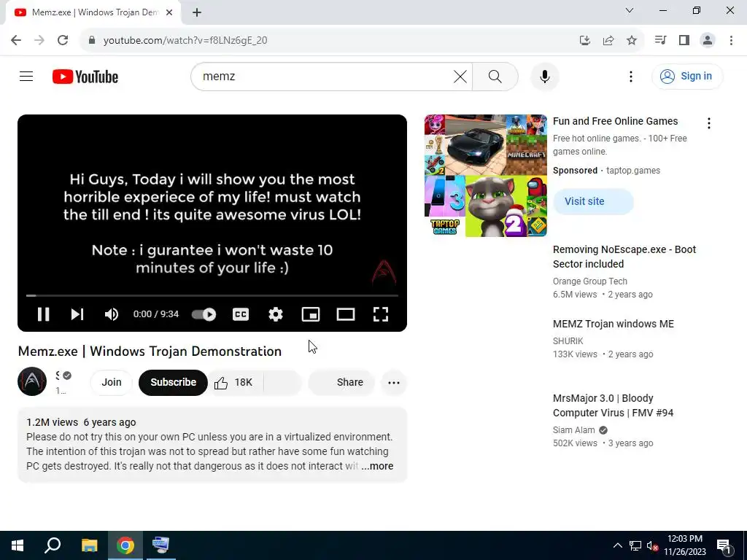This screenshot has height=560, width=747.
Task: Open the network tray icon
Action: tap(635, 545)
